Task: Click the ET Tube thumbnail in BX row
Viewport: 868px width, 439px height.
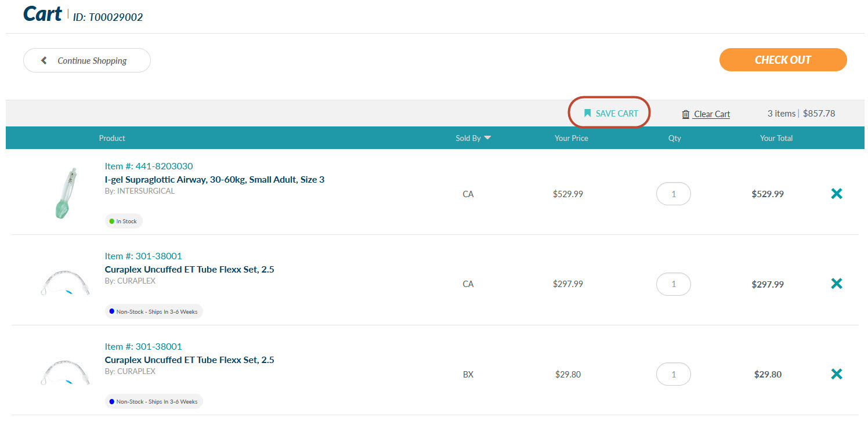Action: [x=66, y=373]
